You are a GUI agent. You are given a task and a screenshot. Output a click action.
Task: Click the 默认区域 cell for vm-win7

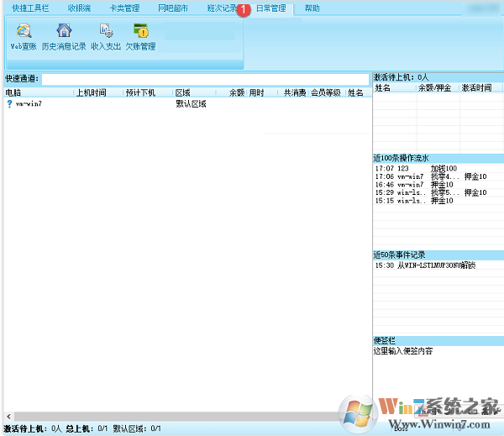tap(191, 104)
